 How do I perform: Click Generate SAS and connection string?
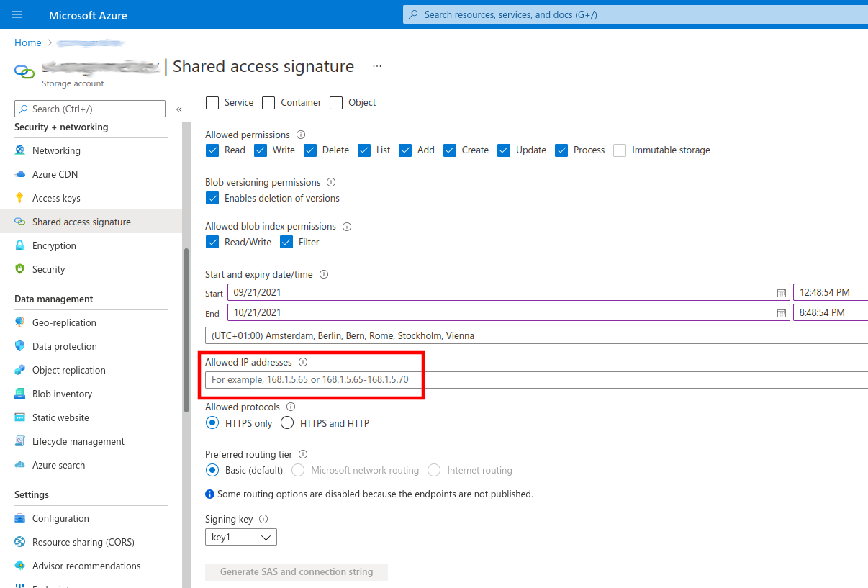click(x=296, y=571)
